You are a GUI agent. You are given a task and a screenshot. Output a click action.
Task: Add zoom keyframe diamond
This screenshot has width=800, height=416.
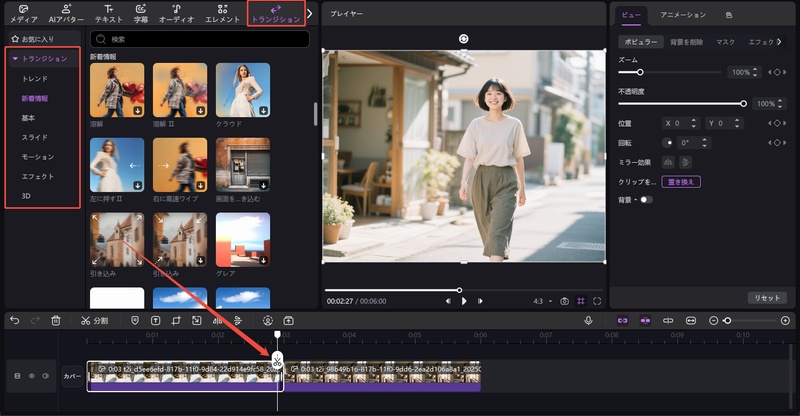(777, 72)
